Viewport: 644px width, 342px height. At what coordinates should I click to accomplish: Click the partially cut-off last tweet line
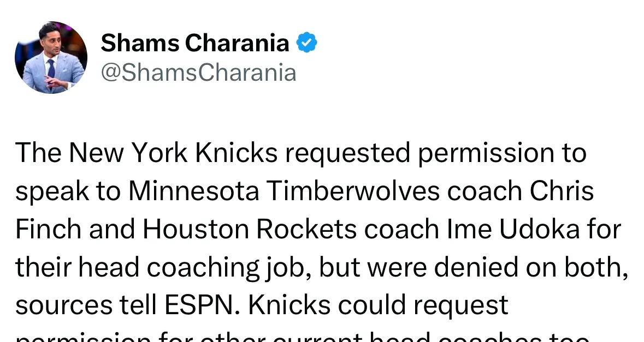pos(302,337)
